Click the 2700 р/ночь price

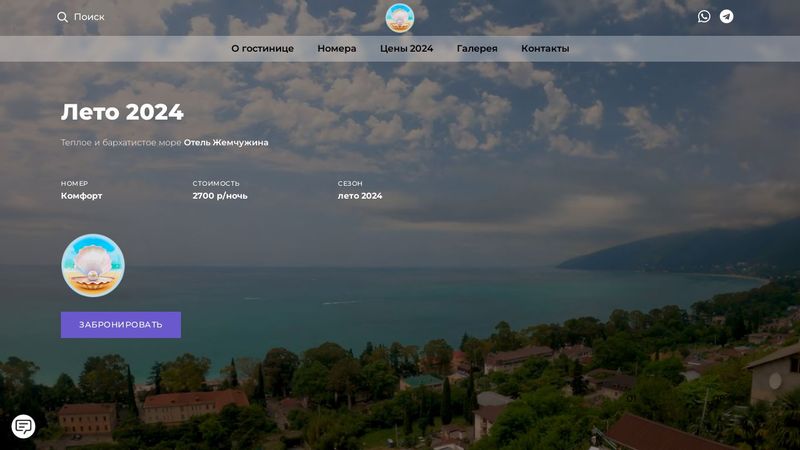coord(220,196)
